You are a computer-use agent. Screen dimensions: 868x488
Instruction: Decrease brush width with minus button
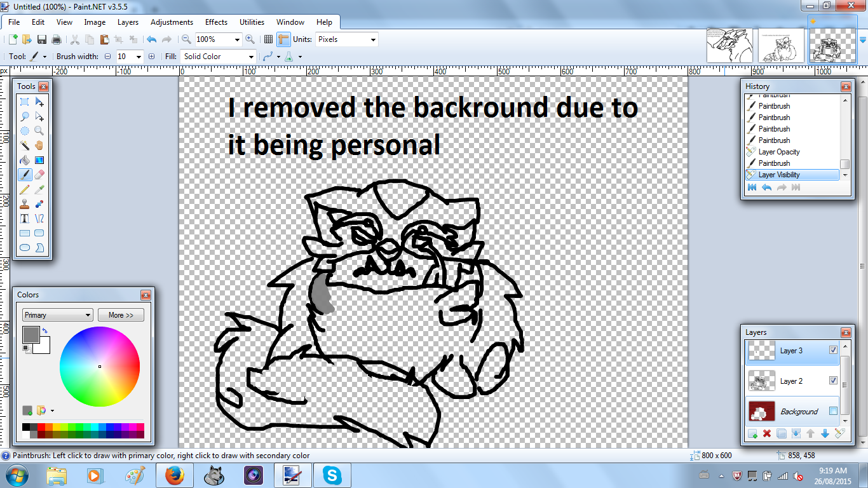(x=107, y=57)
